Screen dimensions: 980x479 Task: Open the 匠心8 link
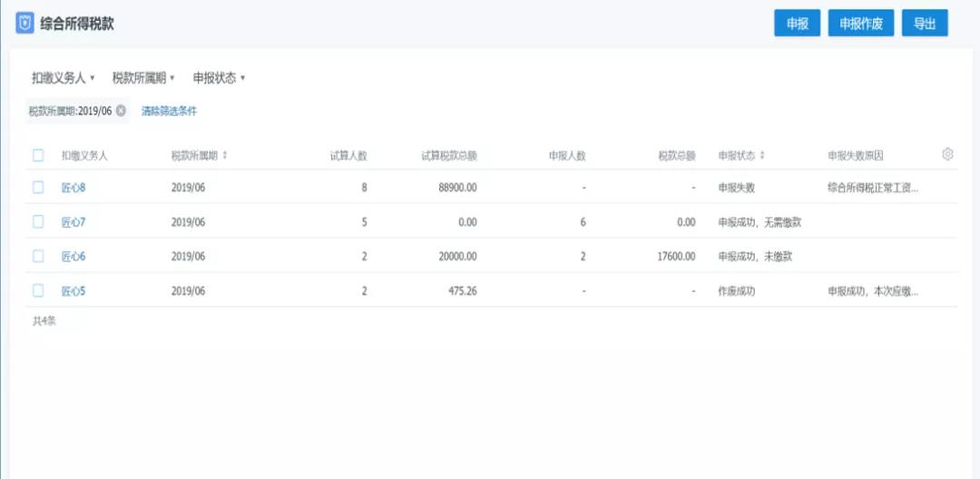(x=73, y=188)
